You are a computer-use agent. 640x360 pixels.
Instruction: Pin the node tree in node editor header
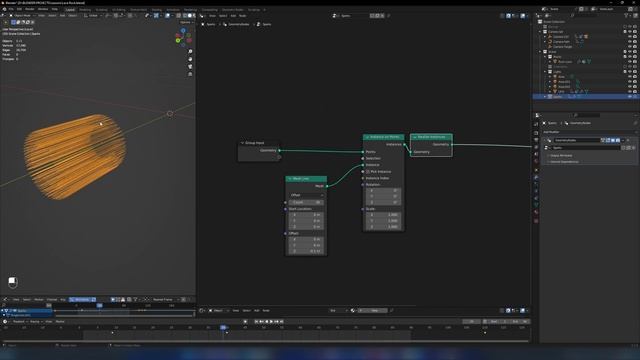point(389,16)
